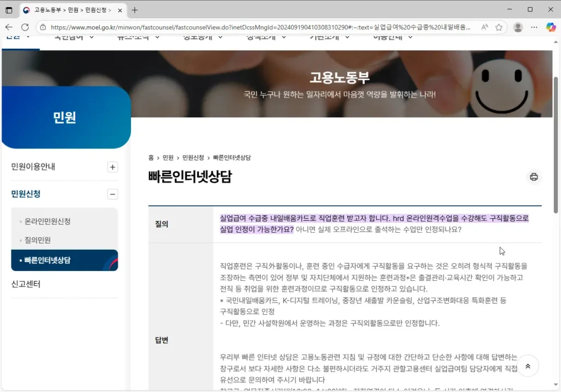Activate the read aloud icon
This screenshot has height=392, width=561.
pyautogui.click(x=484, y=27)
